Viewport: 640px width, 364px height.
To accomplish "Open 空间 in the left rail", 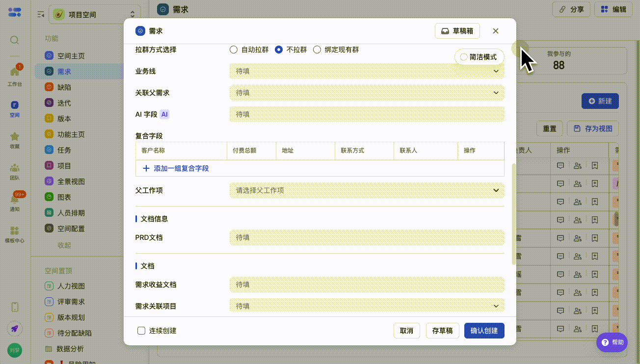I will (x=15, y=108).
